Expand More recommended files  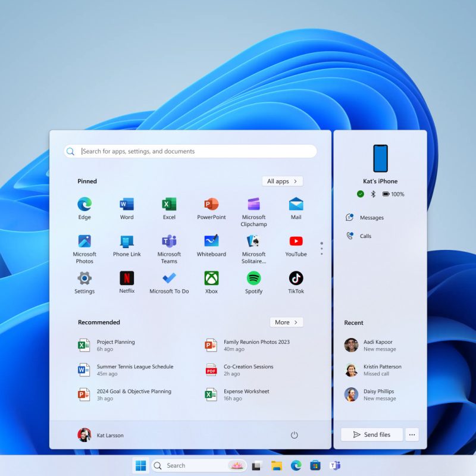286,322
